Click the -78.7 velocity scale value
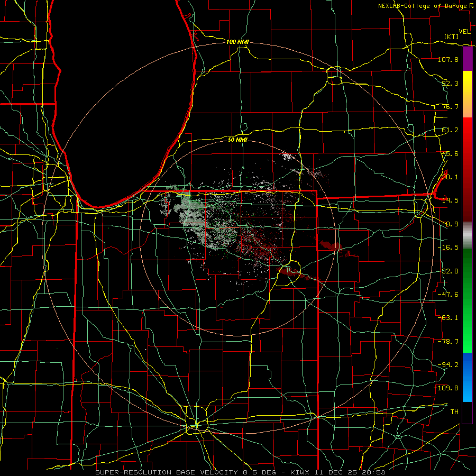The width and height of the screenshot is (476, 476). click(x=448, y=342)
